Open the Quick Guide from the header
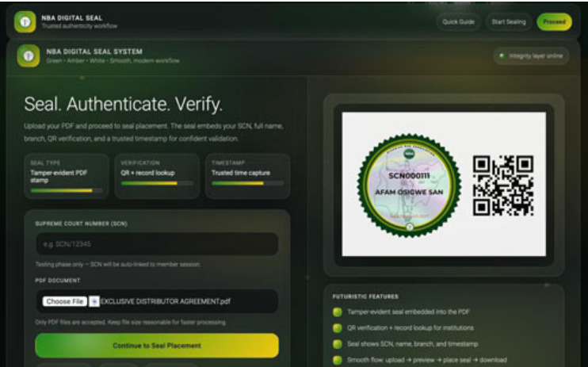 (x=458, y=21)
